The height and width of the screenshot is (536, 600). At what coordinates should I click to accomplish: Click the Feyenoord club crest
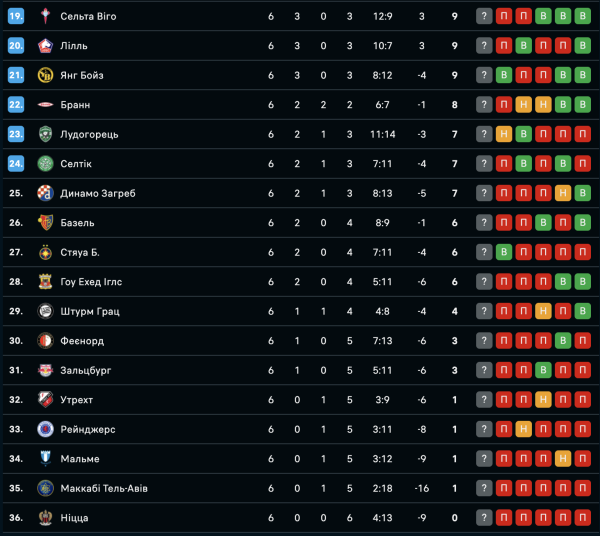tap(45, 341)
